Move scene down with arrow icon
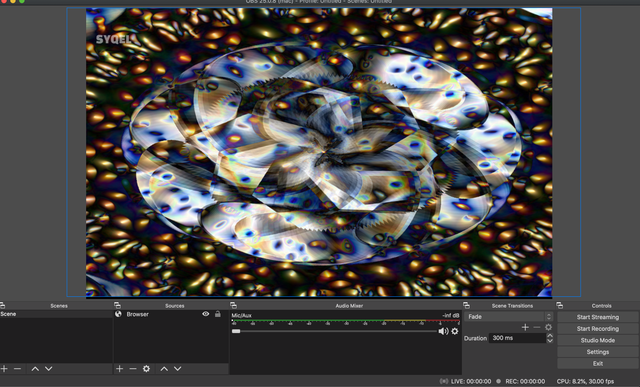The height and width of the screenshot is (387, 640). coord(49,369)
